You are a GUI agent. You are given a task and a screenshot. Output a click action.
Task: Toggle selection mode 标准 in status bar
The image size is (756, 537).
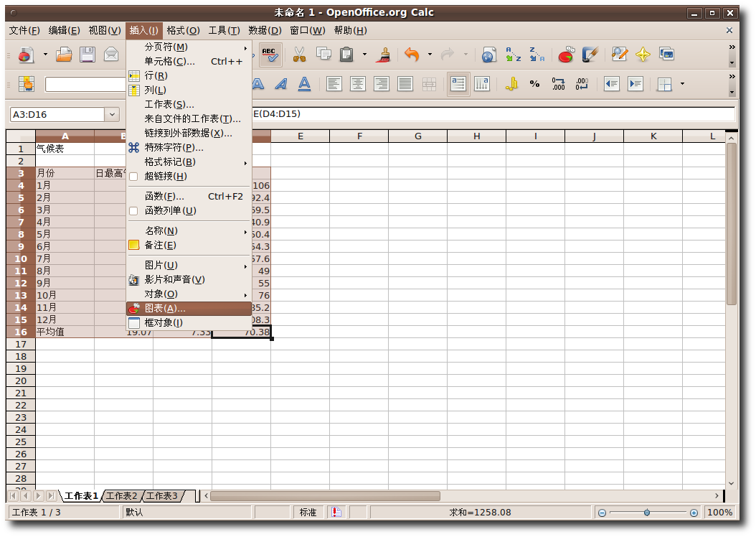tap(308, 513)
